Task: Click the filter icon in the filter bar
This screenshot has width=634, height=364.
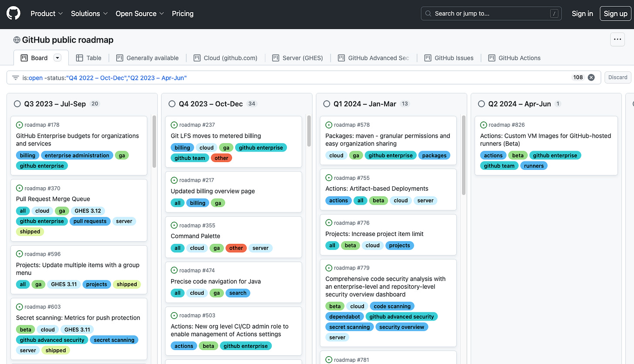Action: [x=16, y=78]
